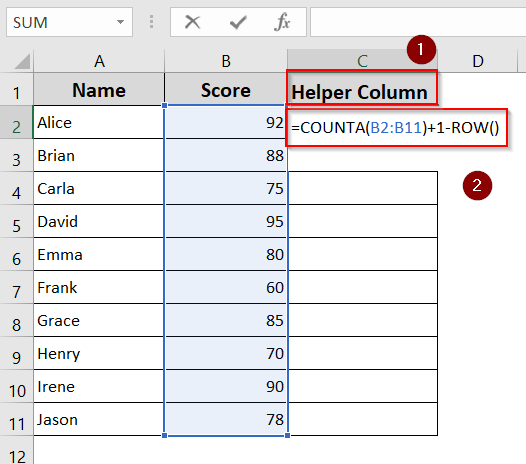Cancel the formula entry with X icon
The height and width of the screenshot is (464, 526).
193,22
